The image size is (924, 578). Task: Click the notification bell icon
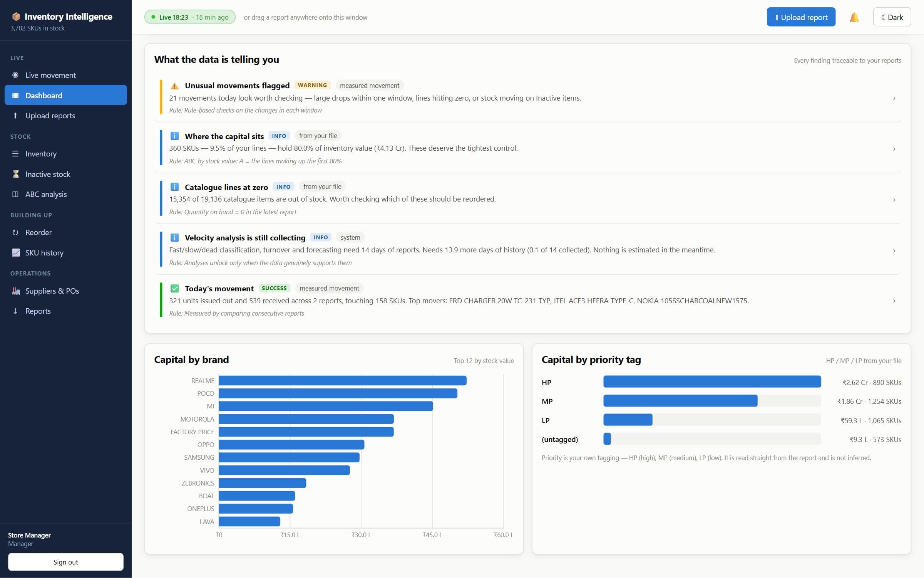[854, 17]
